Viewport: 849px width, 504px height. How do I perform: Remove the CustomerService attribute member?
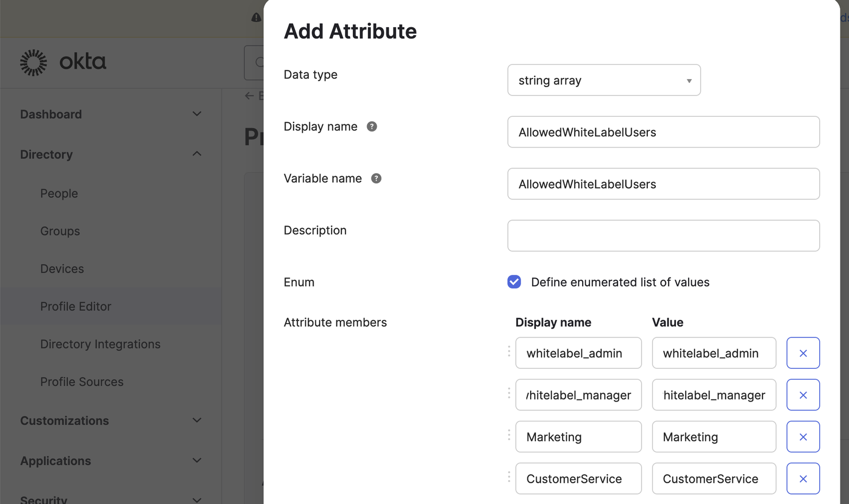(803, 479)
